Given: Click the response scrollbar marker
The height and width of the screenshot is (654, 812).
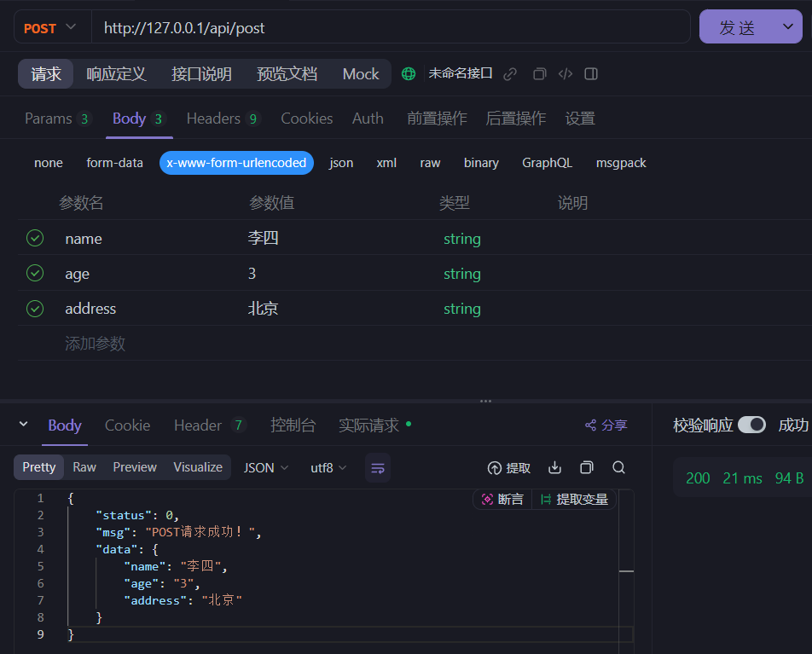Looking at the screenshot, I should coord(627,571).
